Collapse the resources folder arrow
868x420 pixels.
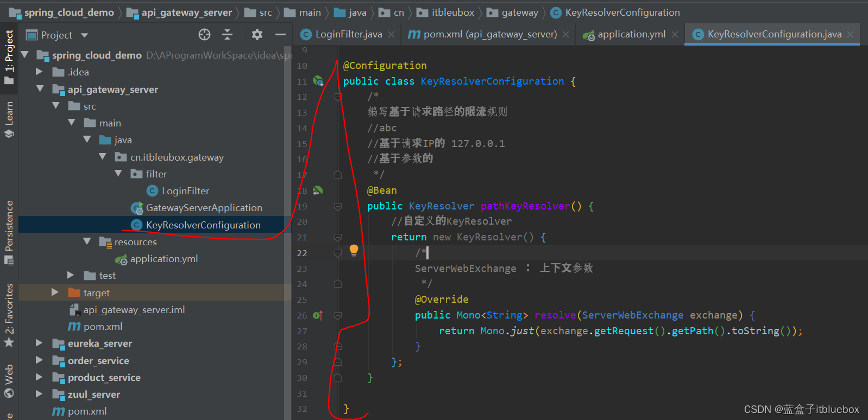point(87,241)
